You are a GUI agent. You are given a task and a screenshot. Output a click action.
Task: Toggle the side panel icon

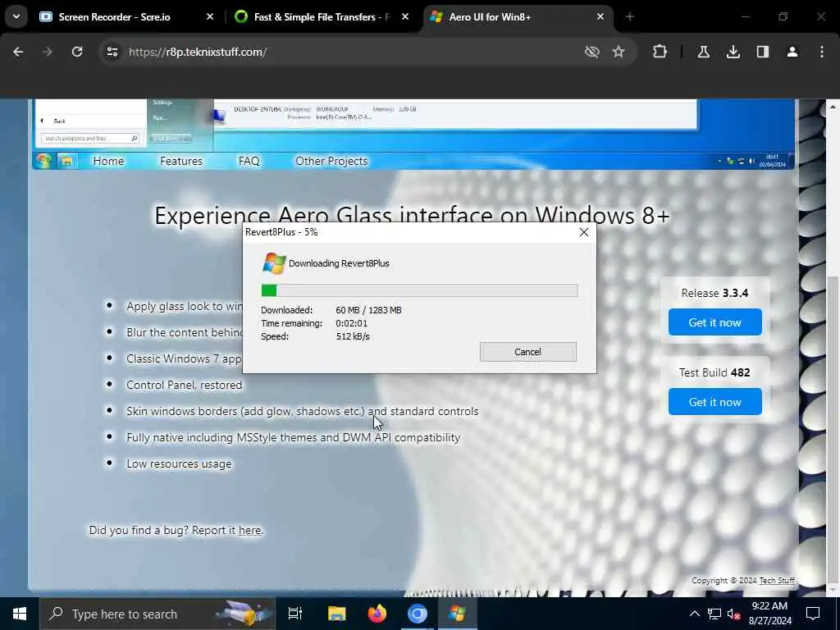pyautogui.click(x=762, y=52)
